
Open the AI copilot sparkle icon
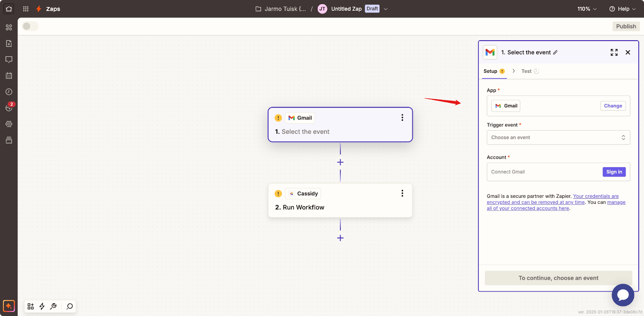click(x=9, y=306)
